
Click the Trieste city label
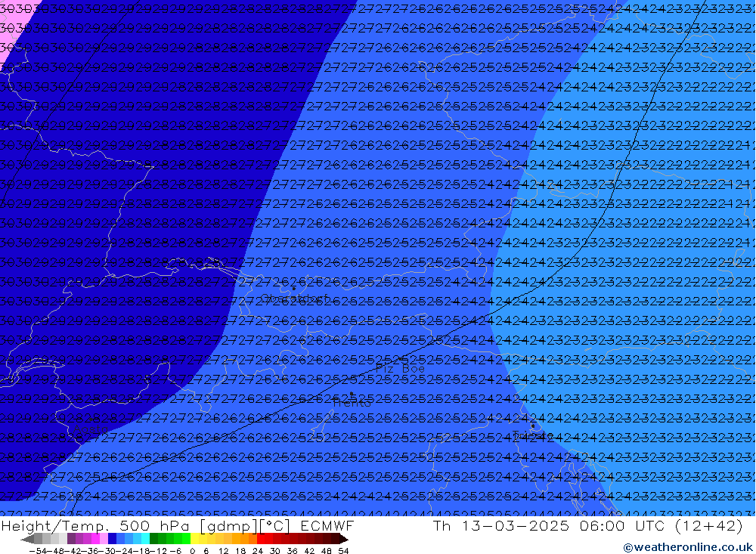[x=531, y=435]
